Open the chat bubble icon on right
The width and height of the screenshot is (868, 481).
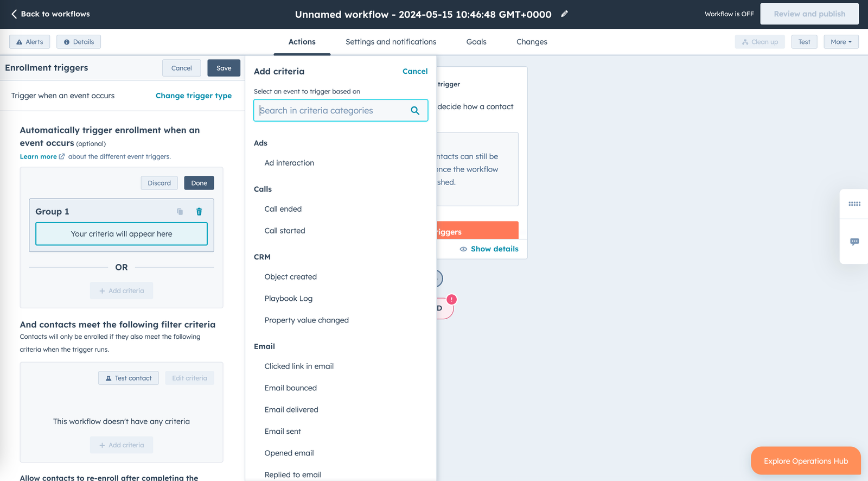pyautogui.click(x=854, y=242)
